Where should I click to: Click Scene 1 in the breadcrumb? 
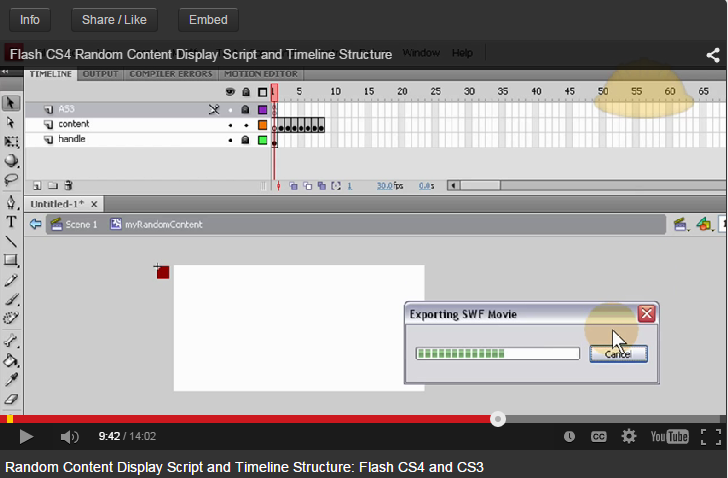coord(74,225)
